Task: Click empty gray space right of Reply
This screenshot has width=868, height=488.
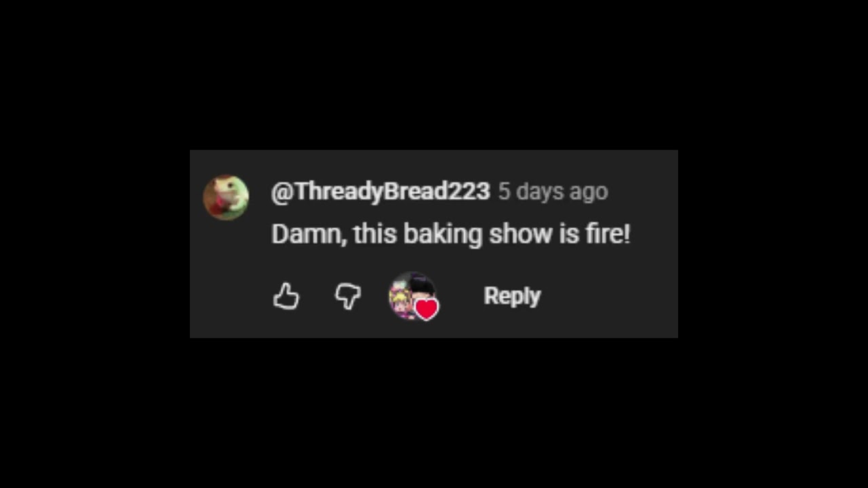Action: pyautogui.click(x=610, y=296)
